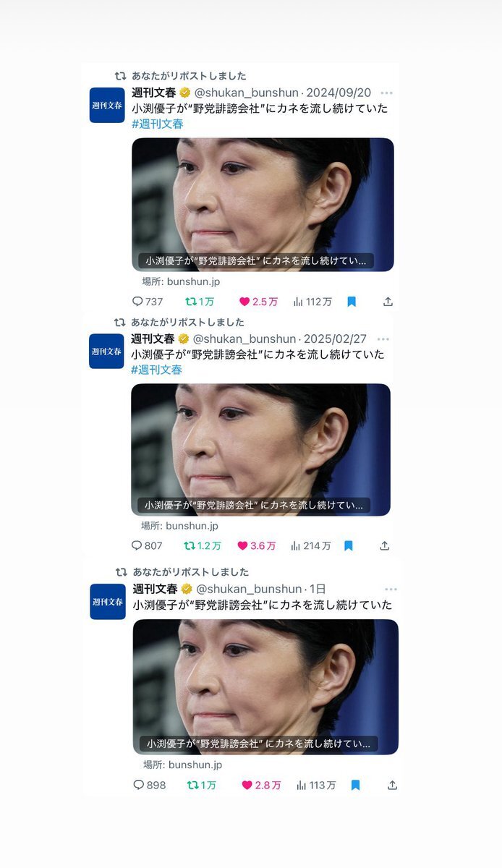502x868 pixels.
Task: Open article image card in the 1日 post
Action: pos(265,686)
